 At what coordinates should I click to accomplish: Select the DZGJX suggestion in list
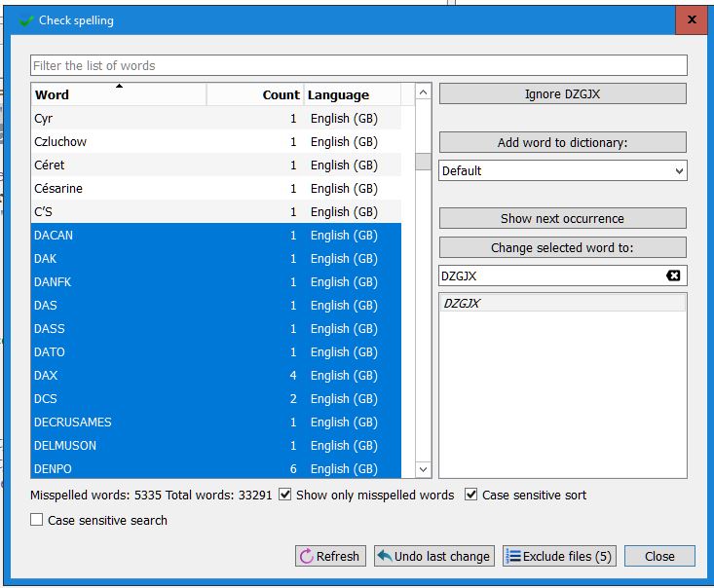[x=563, y=303]
